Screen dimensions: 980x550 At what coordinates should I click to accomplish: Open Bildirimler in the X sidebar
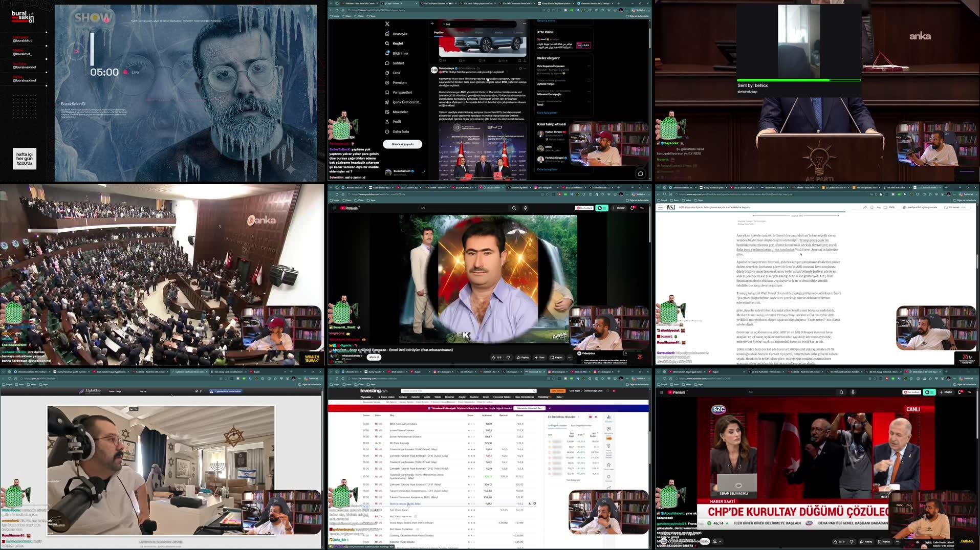[397, 53]
